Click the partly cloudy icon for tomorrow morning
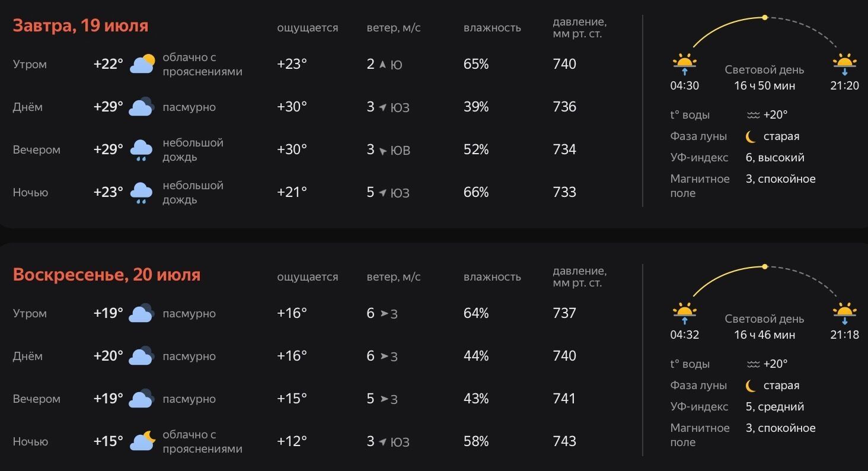Viewport: 868px width, 471px height. tap(142, 63)
